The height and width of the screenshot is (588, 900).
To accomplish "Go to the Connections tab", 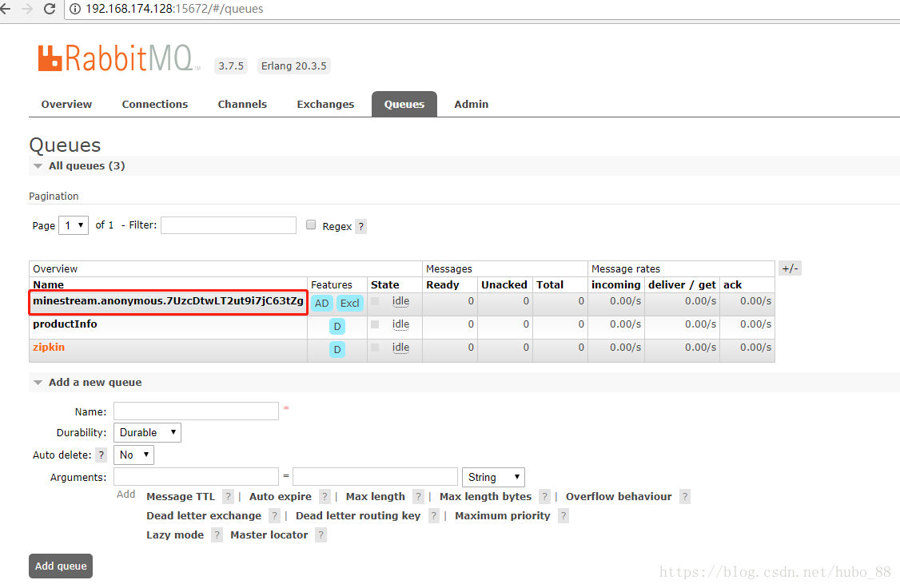I will point(154,105).
